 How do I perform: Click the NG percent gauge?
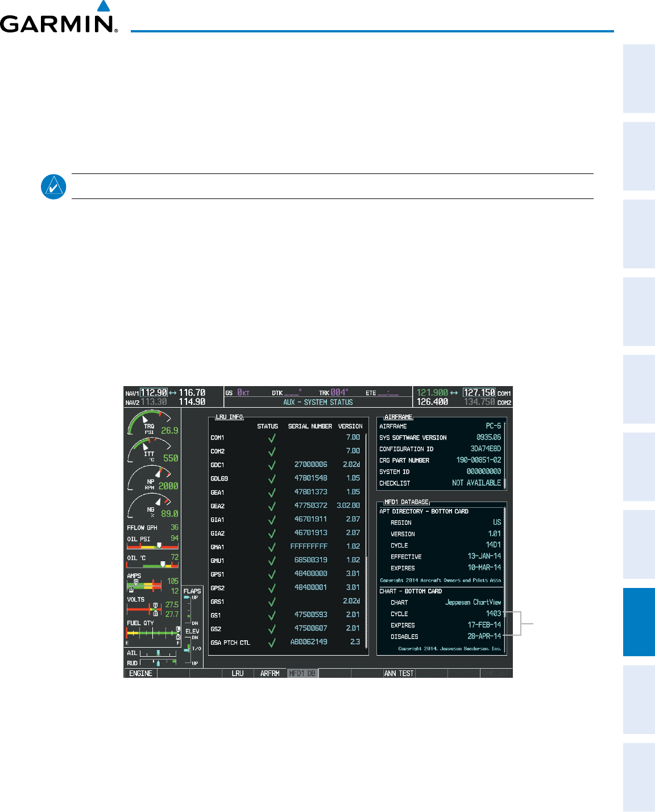point(152,506)
